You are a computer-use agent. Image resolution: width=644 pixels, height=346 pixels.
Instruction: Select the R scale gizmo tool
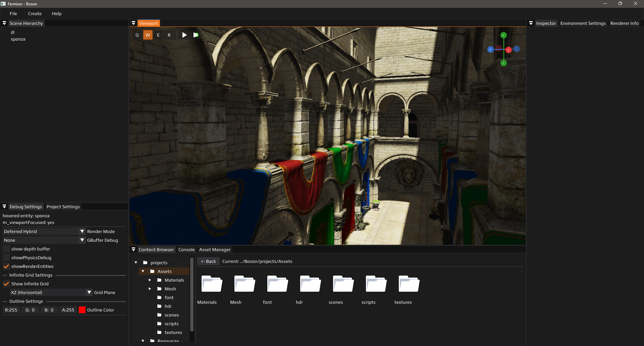pos(169,35)
